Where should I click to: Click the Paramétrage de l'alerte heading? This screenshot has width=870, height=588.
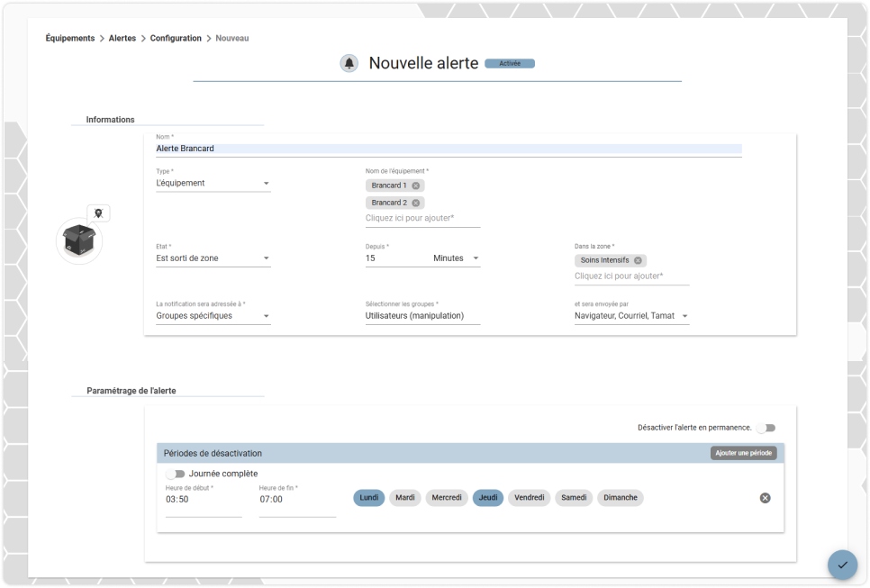point(131,391)
